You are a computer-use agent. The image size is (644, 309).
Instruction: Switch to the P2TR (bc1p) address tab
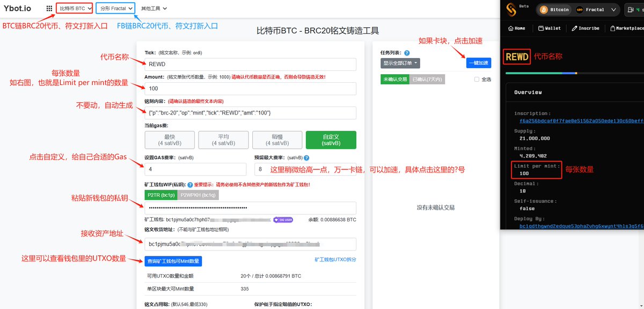click(161, 195)
